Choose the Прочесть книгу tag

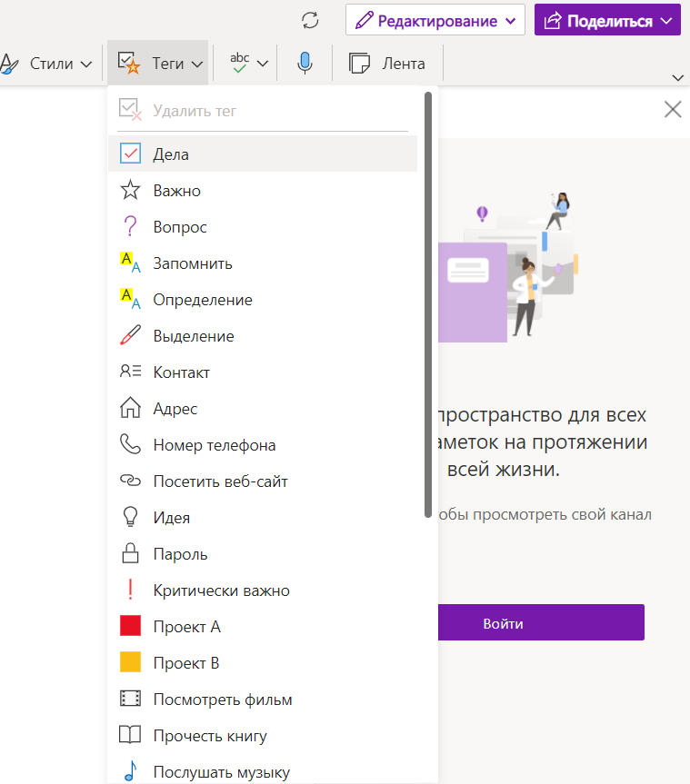[x=263, y=736]
